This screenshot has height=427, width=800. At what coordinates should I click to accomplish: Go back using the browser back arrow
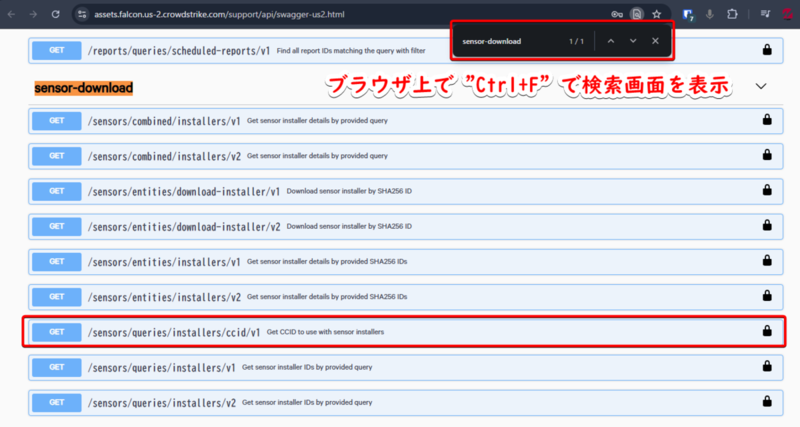11,14
